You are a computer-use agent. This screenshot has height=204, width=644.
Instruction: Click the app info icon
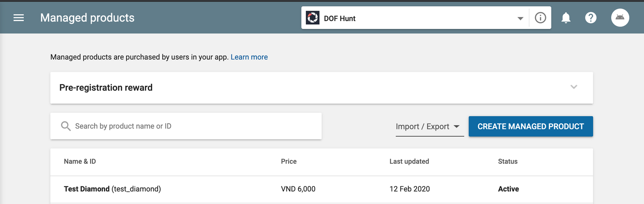tap(540, 18)
